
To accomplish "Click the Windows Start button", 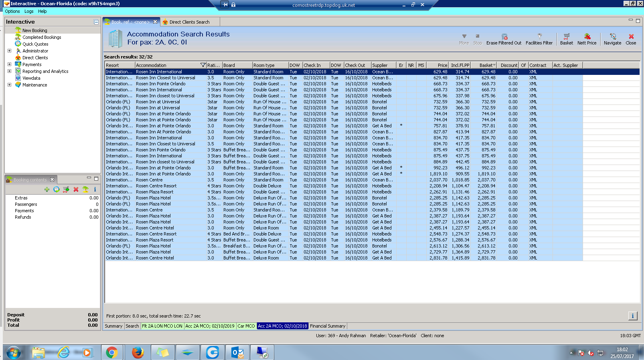I will (x=14, y=353).
